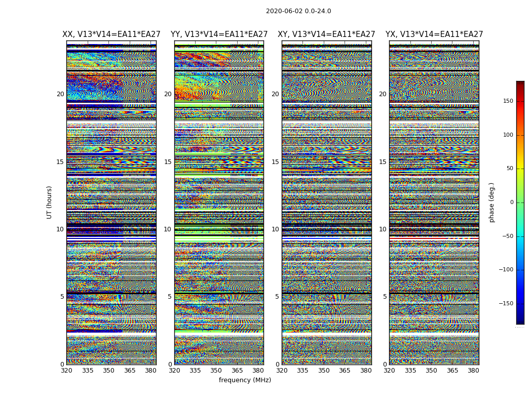
Task: Click the colorbar at the 0 degree level
Action: [520, 202]
